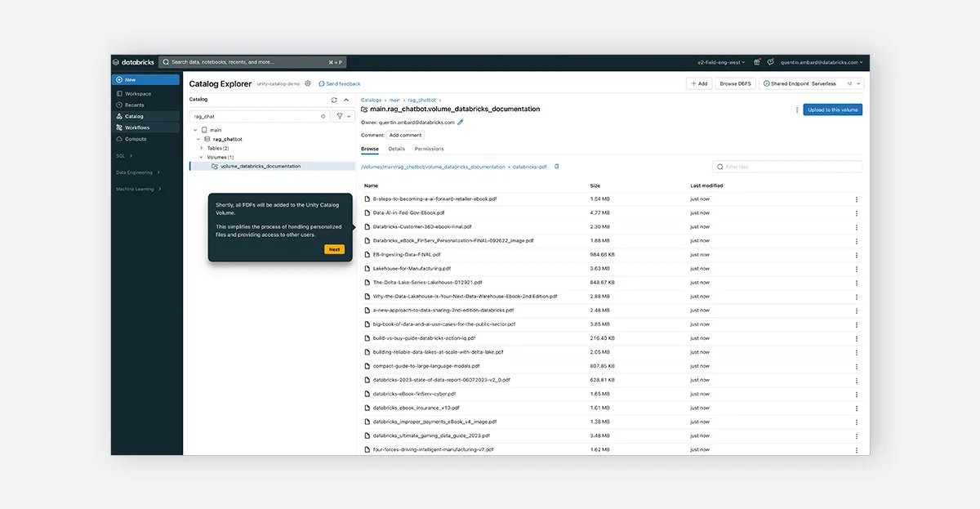Viewport: 980px width, 509px height.
Task: Click Send feedback link
Action: click(x=340, y=83)
